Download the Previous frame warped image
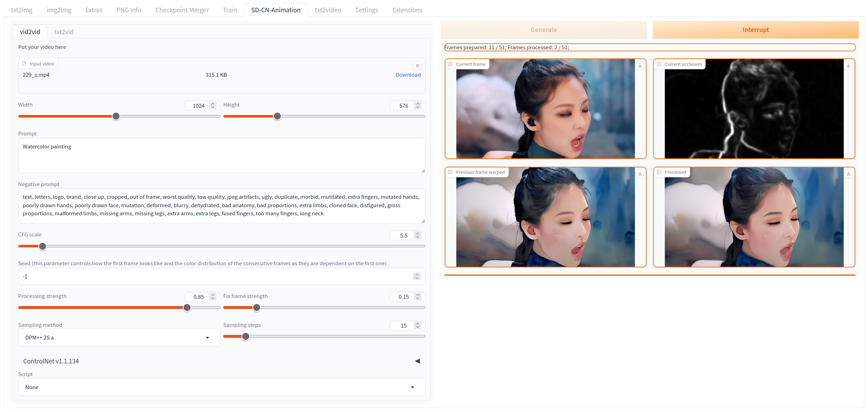Image resolution: width=868 pixels, height=412 pixels. tap(640, 173)
